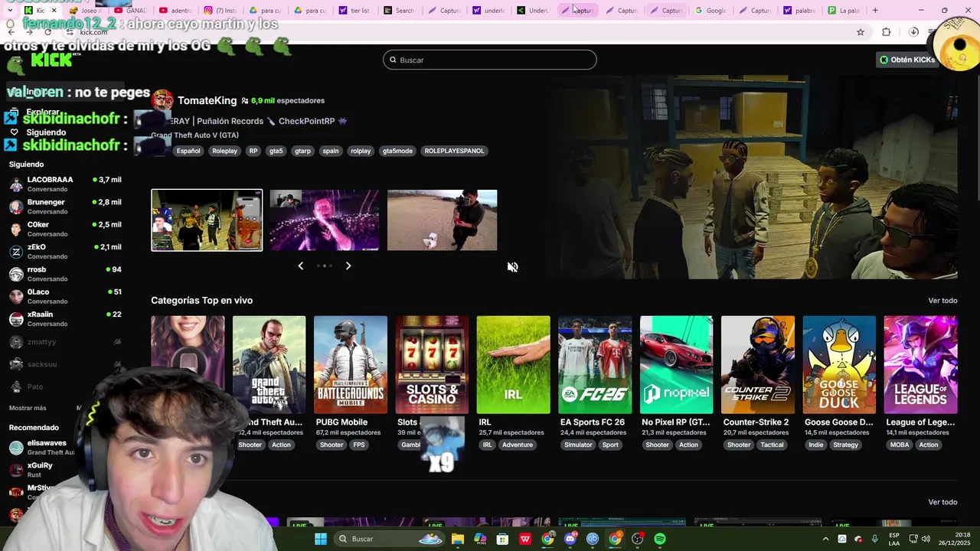Go to the previous featured stream with the left arrow
Image resolution: width=980 pixels, height=551 pixels.
point(300,266)
